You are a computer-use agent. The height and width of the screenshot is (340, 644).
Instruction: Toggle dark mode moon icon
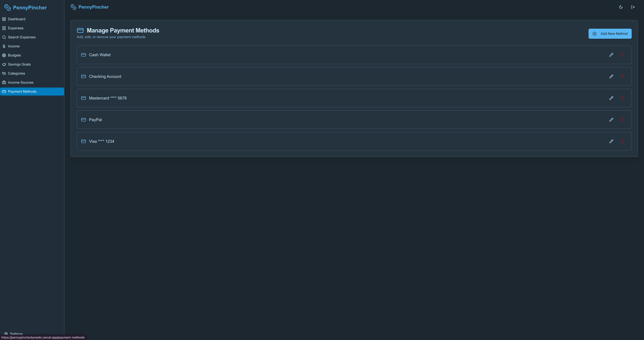pyautogui.click(x=621, y=7)
